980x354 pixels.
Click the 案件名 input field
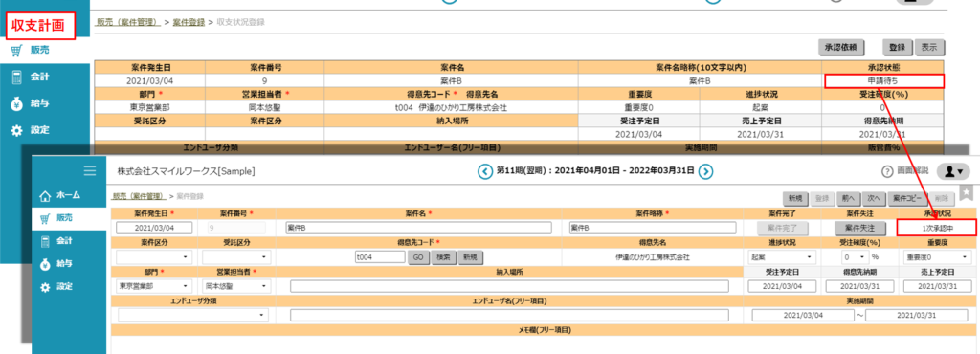click(418, 228)
